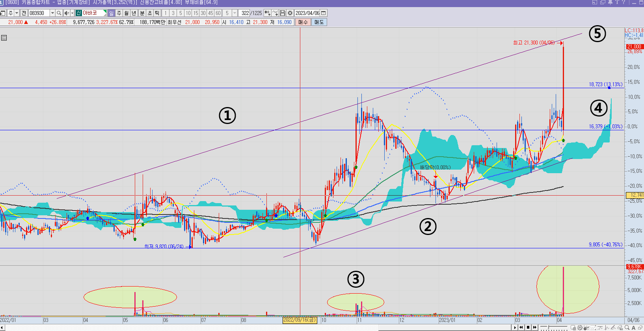The image size is (644, 331).
Task: Click the 최저 9,820 (06/24) low price label
Action: [164, 246]
